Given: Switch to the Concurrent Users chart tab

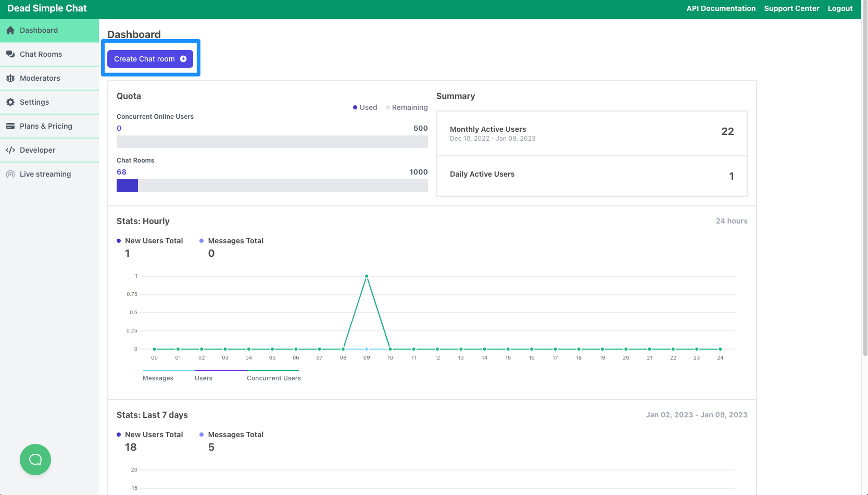Looking at the screenshot, I should [273, 378].
